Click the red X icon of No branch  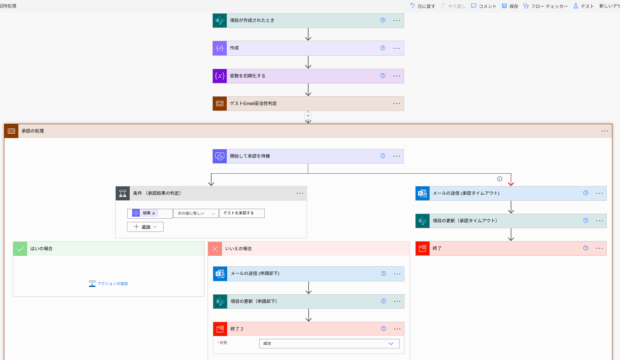[x=215, y=249]
